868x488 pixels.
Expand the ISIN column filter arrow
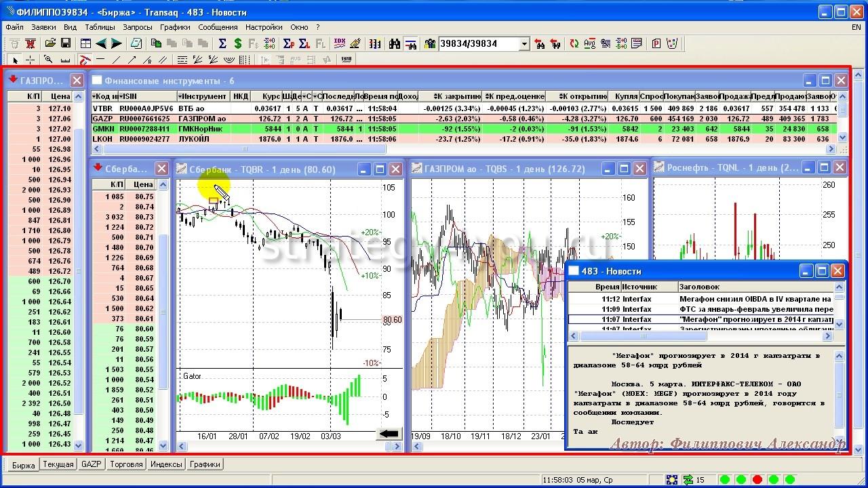click(122, 96)
